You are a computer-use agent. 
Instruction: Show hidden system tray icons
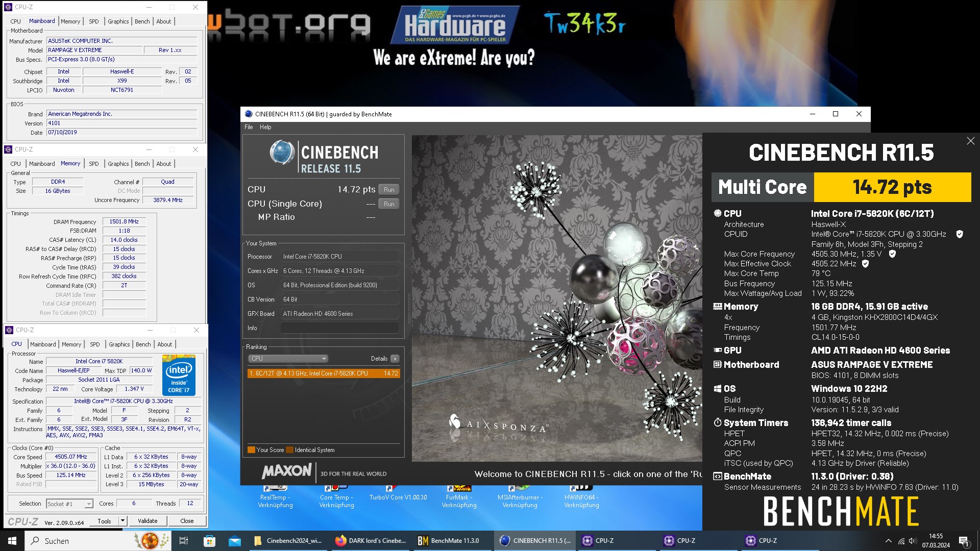889,541
